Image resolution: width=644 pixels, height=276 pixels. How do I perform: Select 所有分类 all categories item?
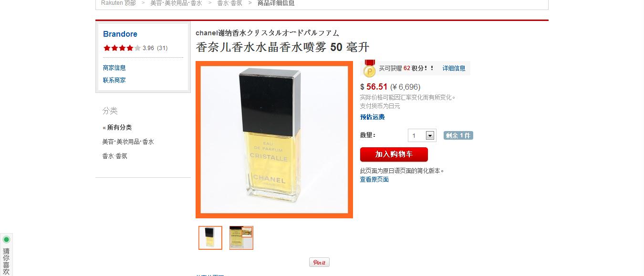tap(117, 127)
